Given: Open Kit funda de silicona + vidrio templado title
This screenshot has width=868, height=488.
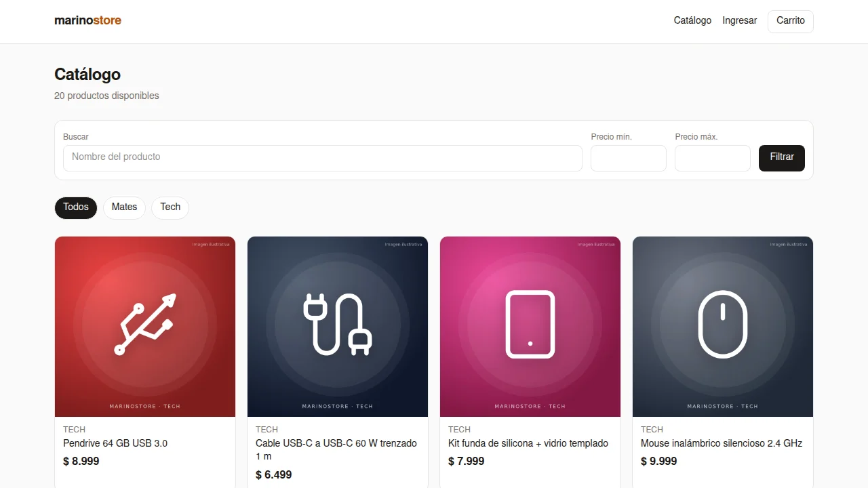Looking at the screenshot, I should [x=528, y=443].
